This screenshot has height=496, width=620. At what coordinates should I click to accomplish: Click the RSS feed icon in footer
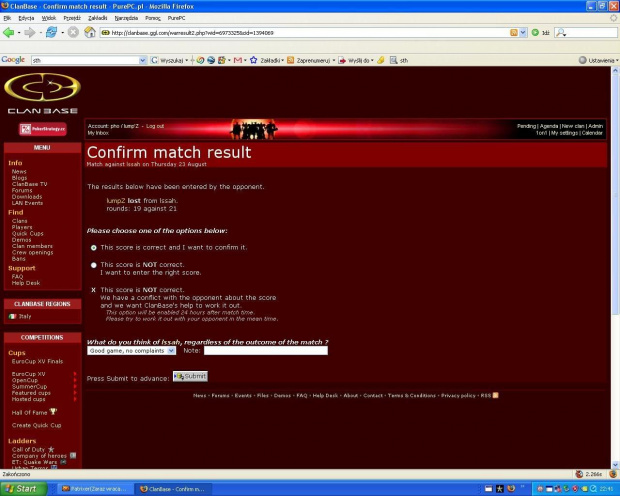click(494, 395)
